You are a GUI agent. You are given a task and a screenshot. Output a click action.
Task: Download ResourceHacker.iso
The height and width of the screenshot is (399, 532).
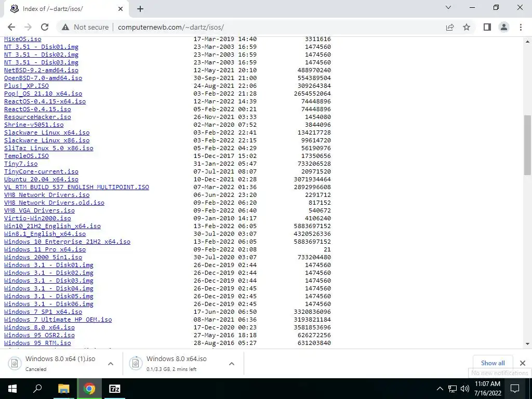coord(37,117)
